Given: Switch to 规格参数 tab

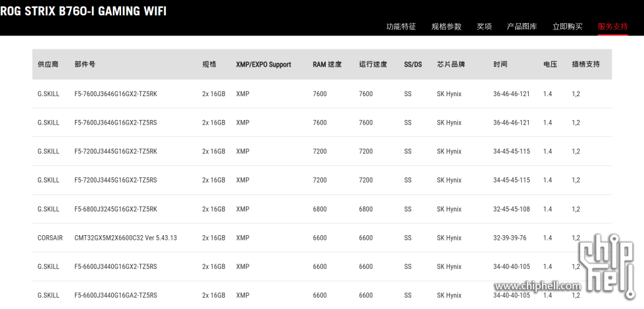Looking at the screenshot, I should coord(447,27).
